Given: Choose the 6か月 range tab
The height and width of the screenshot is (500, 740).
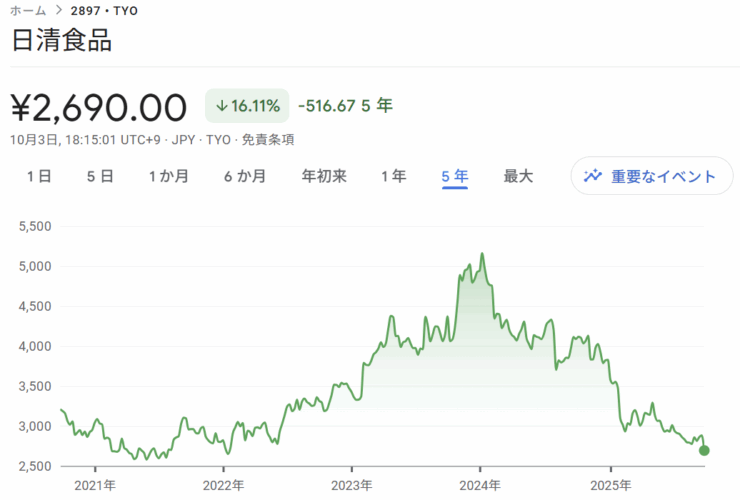Looking at the screenshot, I should [245, 176].
